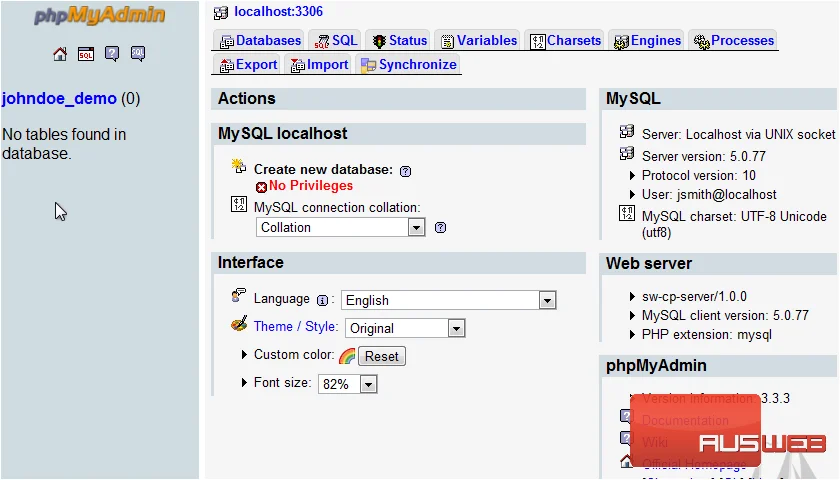Click 'User: jsmith@localhost' text

coord(709,194)
